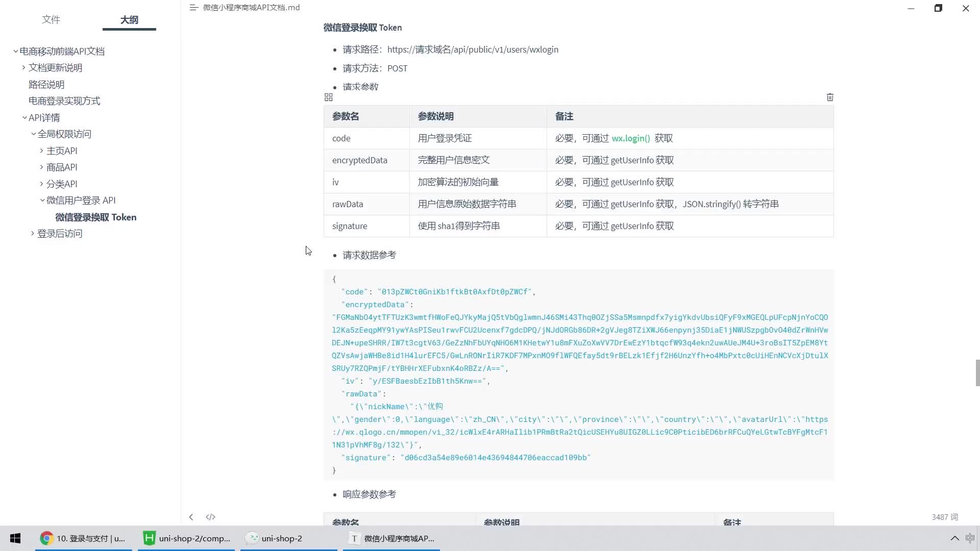Open WeChat devtools uni-shop-2 taskbar item
This screenshot has width=980, height=551.
(x=289, y=538)
